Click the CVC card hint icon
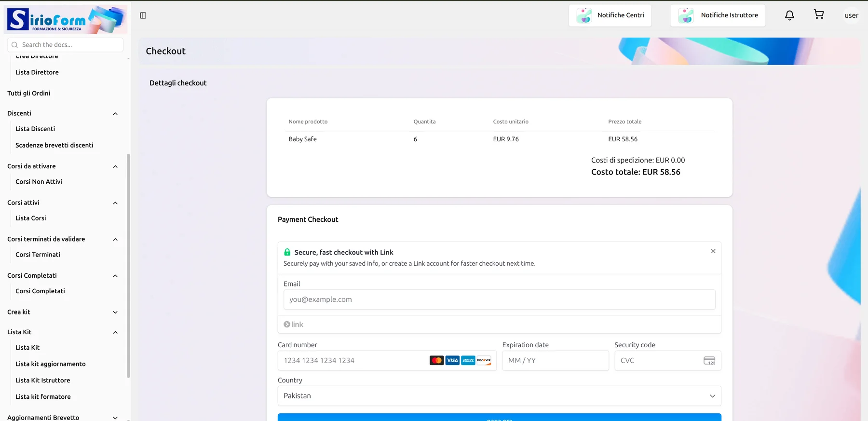Screen dimensions: 868x421 pyautogui.click(x=709, y=361)
